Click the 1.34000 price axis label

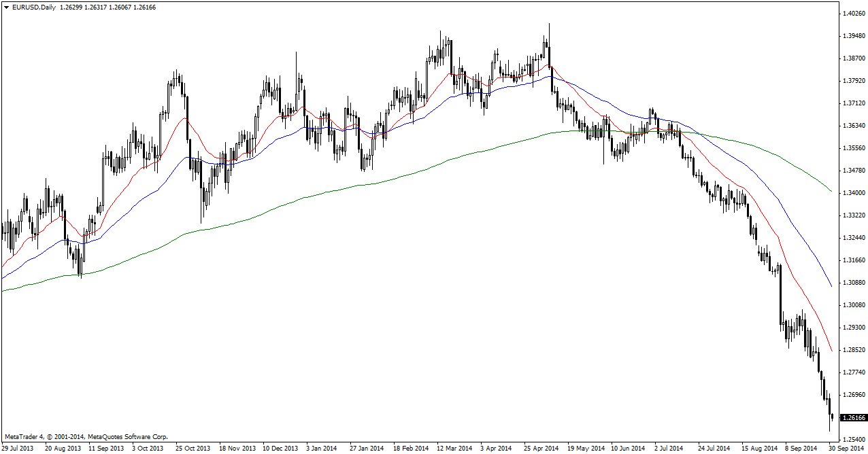coord(854,193)
